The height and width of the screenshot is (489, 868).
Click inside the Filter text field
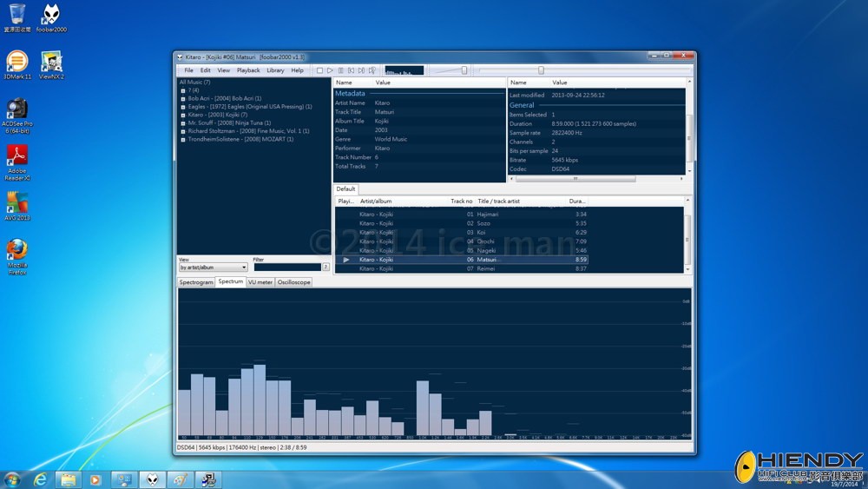(x=286, y=268)
